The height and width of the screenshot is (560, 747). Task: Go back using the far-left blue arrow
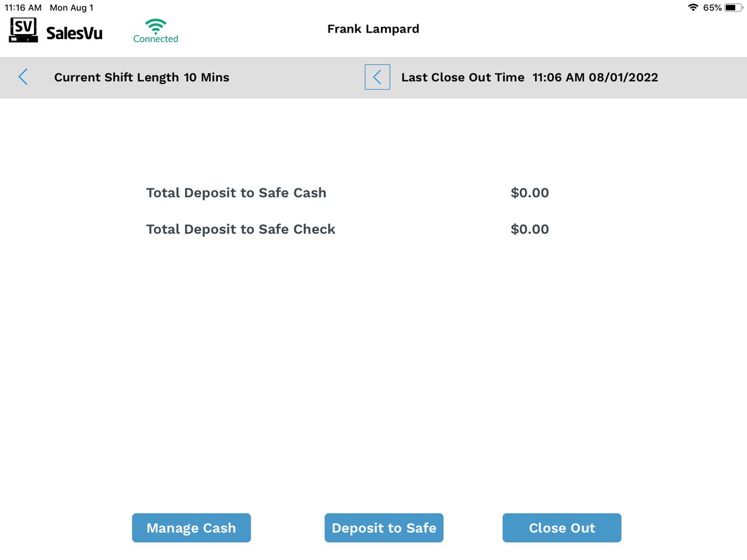coord(23,77)
